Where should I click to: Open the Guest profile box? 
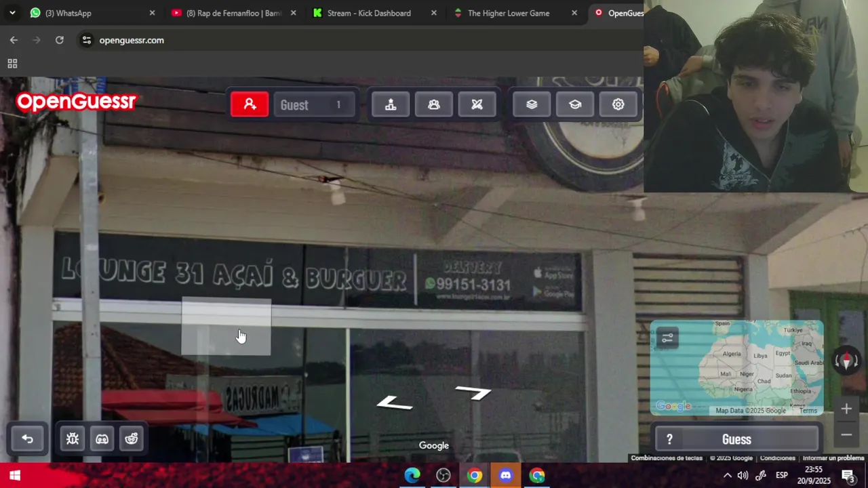click(314, 104)
